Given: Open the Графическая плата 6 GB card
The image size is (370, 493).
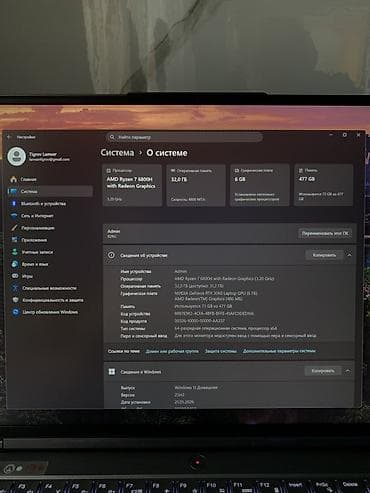Looking at the screenshot, I should [259, 185].
